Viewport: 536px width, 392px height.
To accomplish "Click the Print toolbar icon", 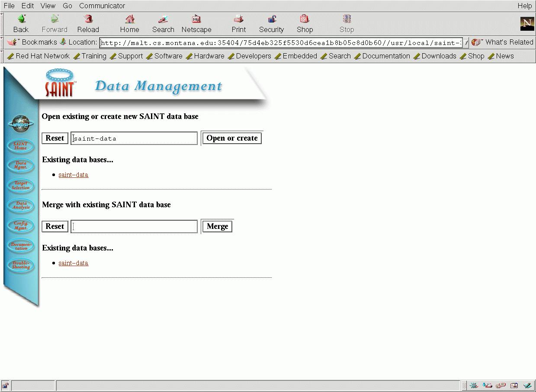I will pyautogui.click(x=238, y=24).
